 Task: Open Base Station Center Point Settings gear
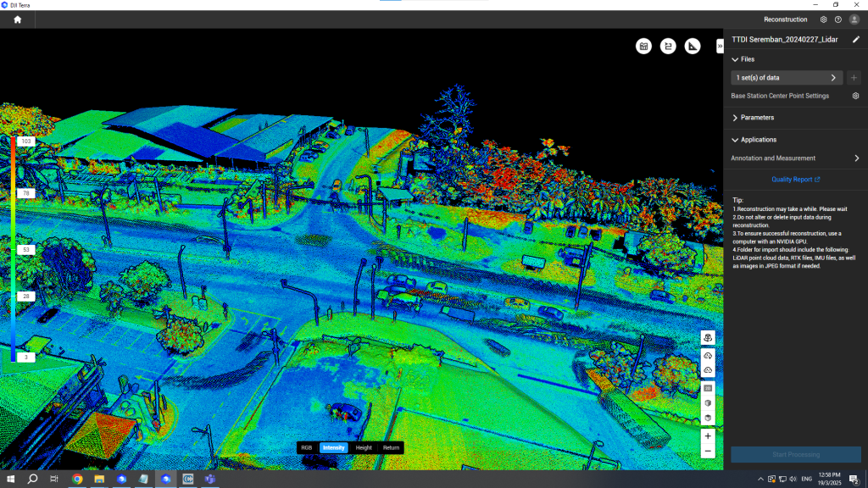tap(855, 96)
